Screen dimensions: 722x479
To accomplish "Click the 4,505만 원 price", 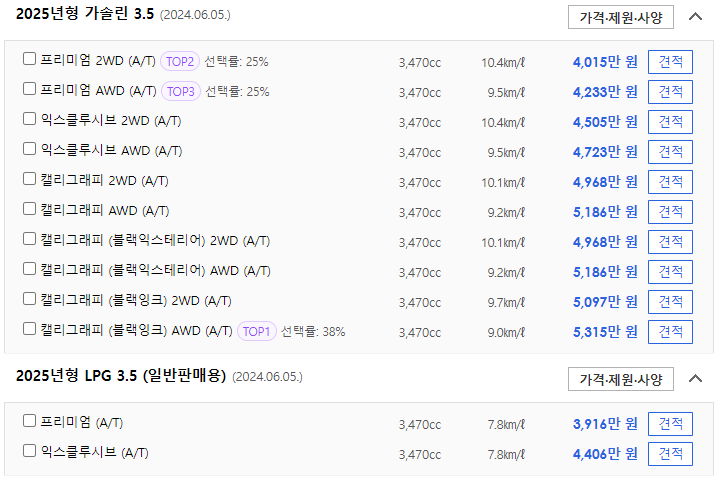I will pyautogui.click(x=605, y=122).
